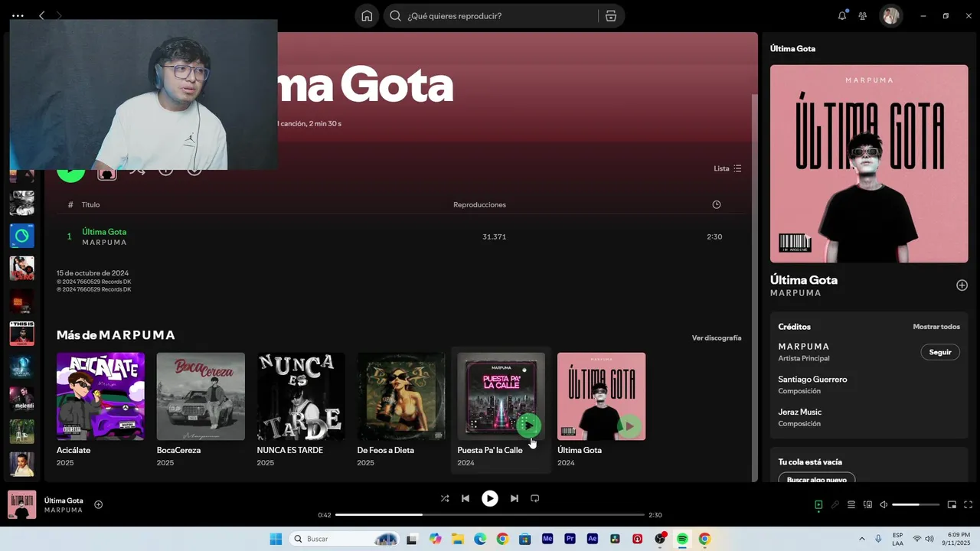Open Connect to a device icon
The width and height of the screenshot is (980, 551).
[867, 504]
